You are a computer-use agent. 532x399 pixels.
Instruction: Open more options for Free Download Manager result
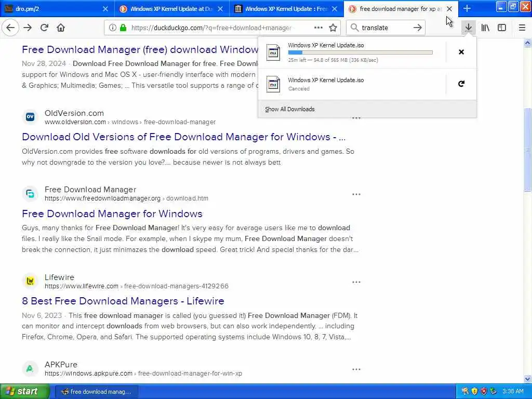(x=356, y=194)
